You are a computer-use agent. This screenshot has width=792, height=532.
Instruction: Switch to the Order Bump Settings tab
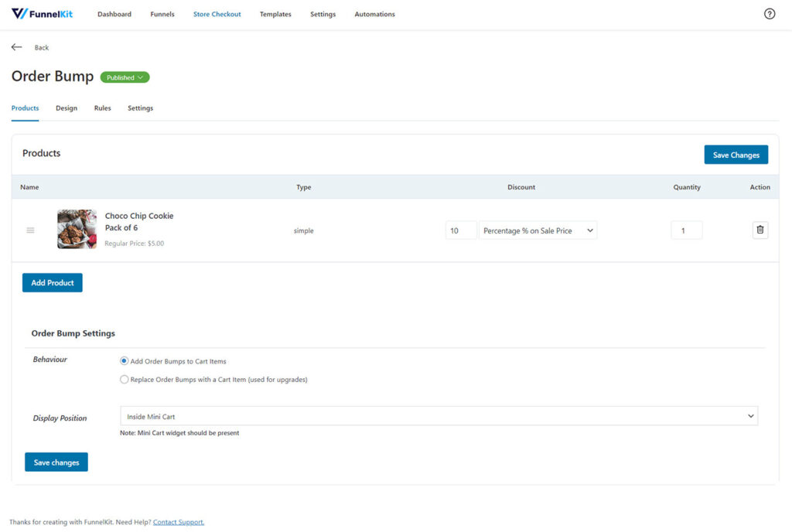tap(141, 108)
